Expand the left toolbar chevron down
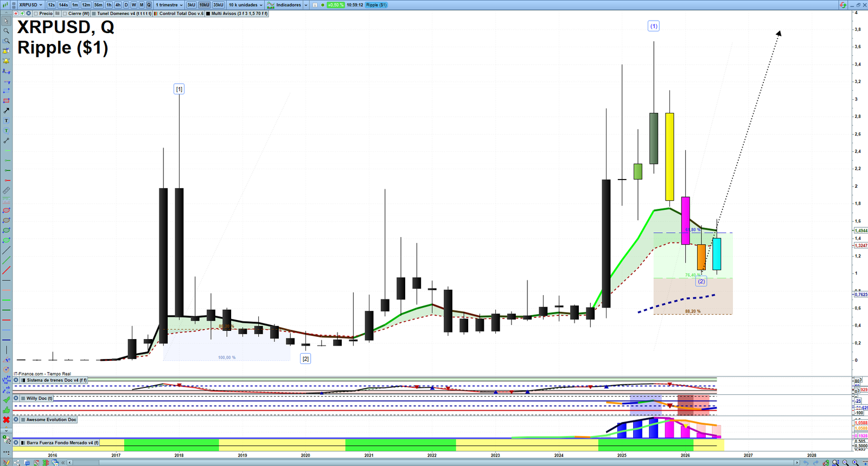 6,431
